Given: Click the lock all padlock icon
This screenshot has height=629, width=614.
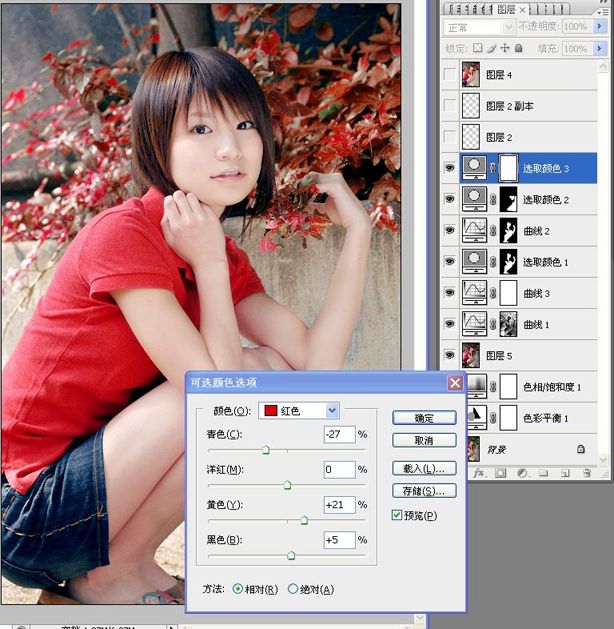Looking at the screenshot, I should [519, 48].
